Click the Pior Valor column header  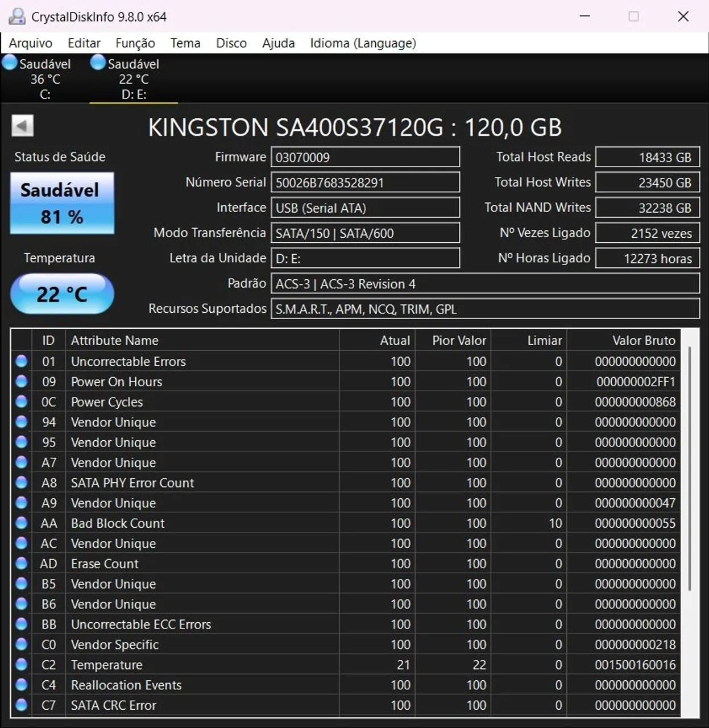(453, 340)
